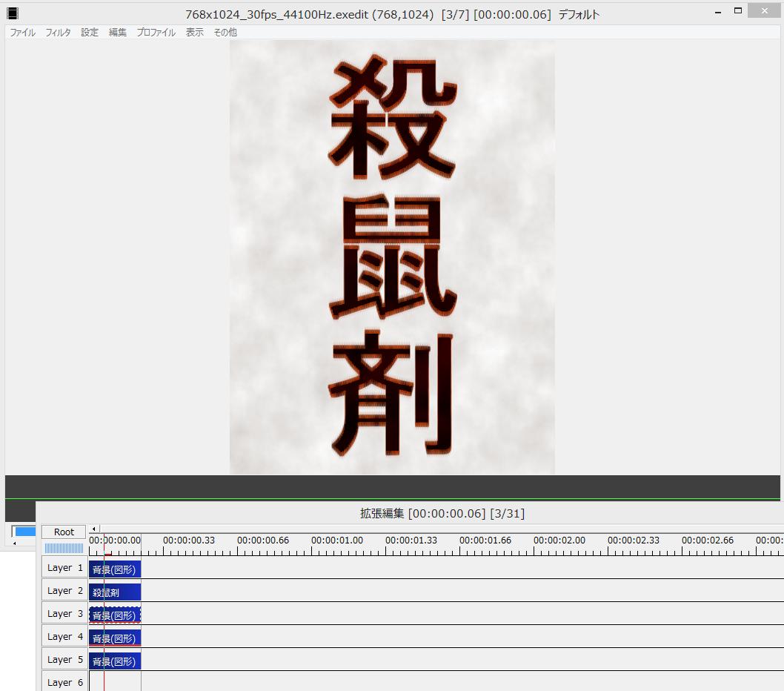Click the Layer 6 header button

64,683
